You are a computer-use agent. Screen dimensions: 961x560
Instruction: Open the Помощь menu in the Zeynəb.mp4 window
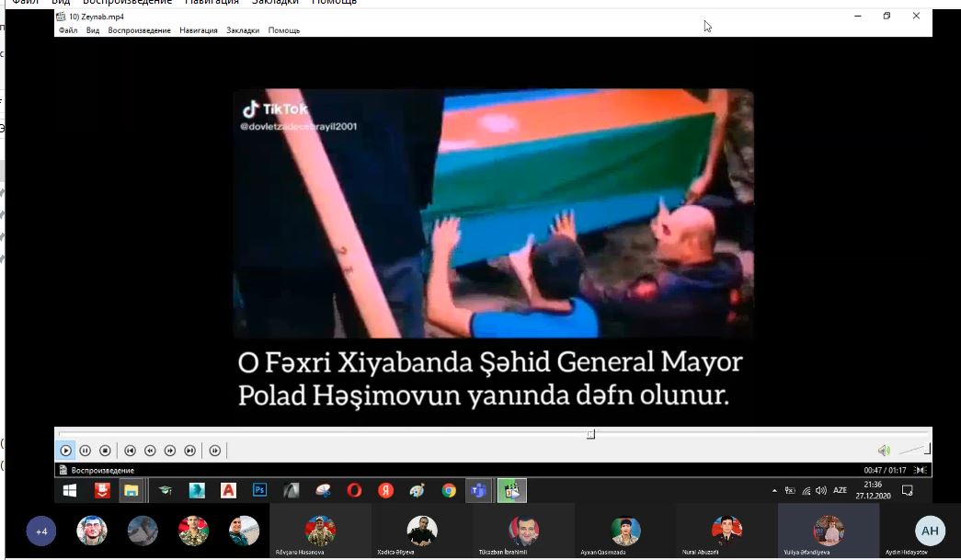click(284, 30)
